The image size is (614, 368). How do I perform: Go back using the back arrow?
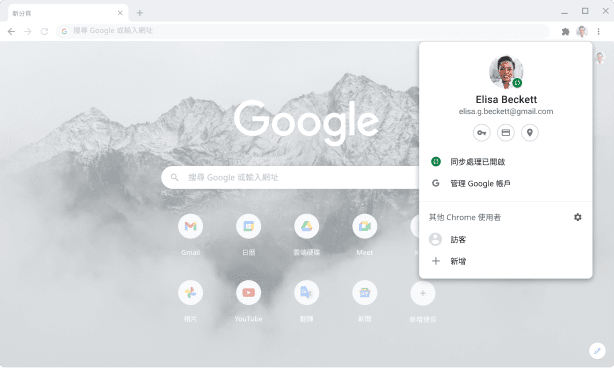tap(11, 31)
